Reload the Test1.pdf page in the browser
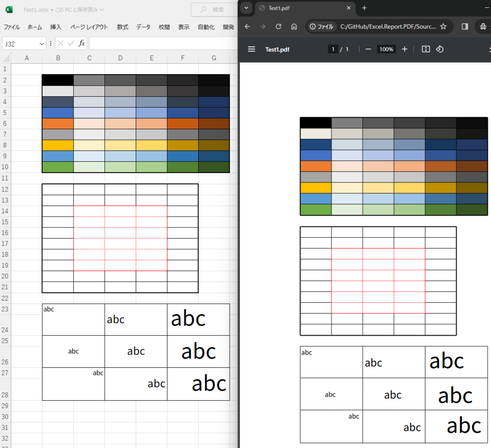491x448 pixels. [278, 26]
